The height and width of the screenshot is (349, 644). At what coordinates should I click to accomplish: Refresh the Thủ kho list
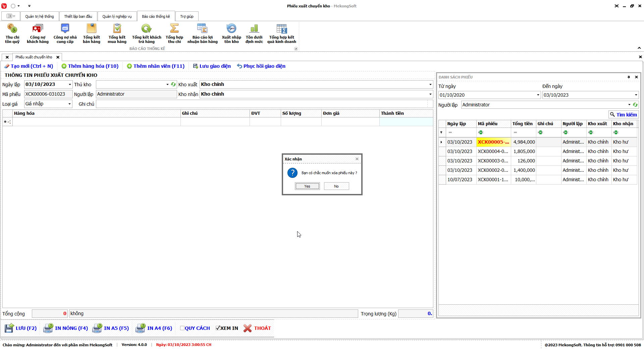pos(173,85)
